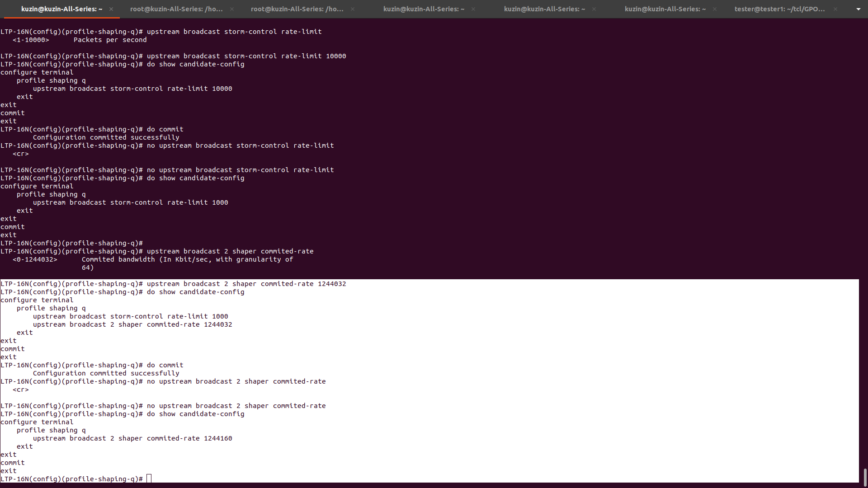
Task: Switch to the second root@kuzin-All-Series tab
Action: 297,9
